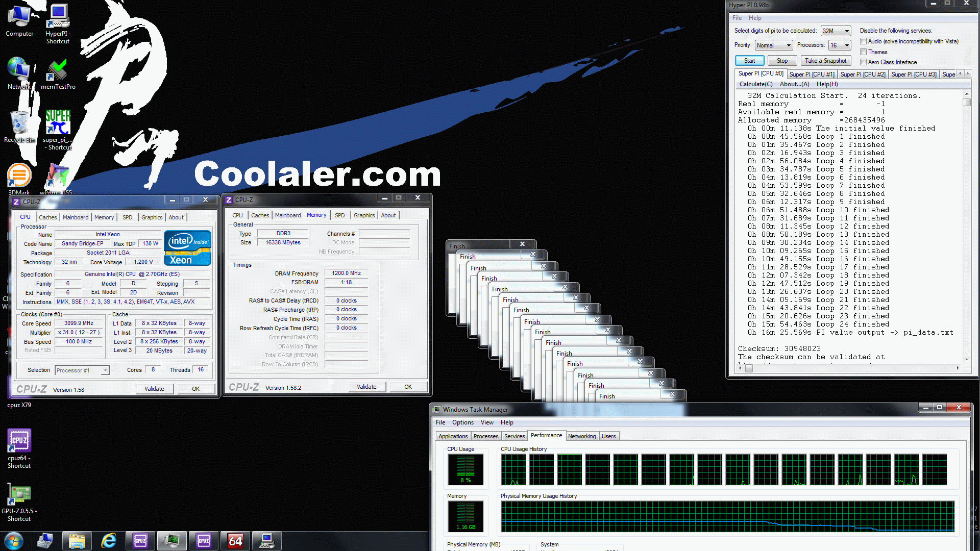980x551 pixels.
Task: Open the Calculate(C) menu in Super PI
Action: [756, 84]
